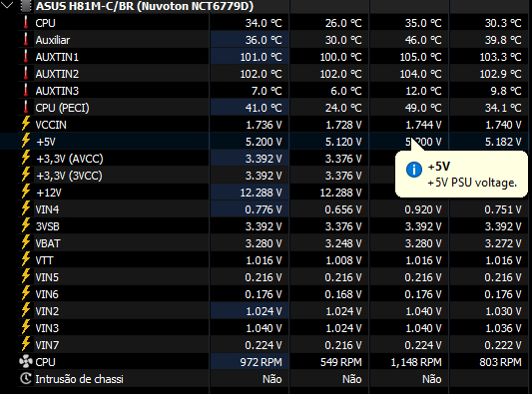Click the 6.0 °C minimum value for AUXTIN3
Viewport: 532px width, 394px height.
(x=346, y=91)
